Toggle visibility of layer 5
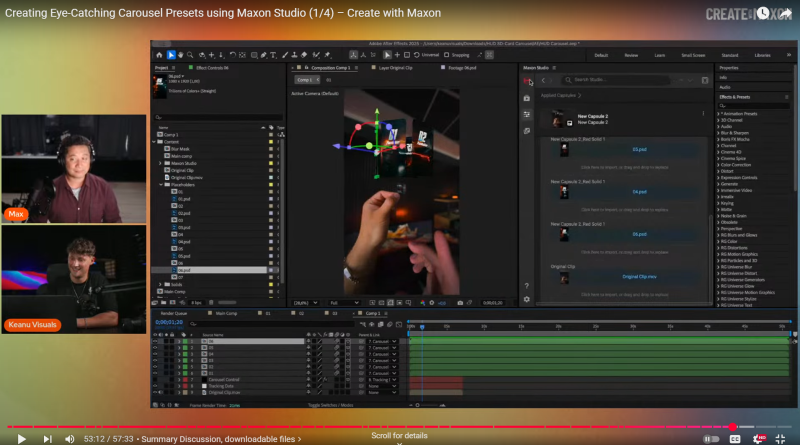The height and width of the screenshot is (445, 800). (x=155, y=366)
